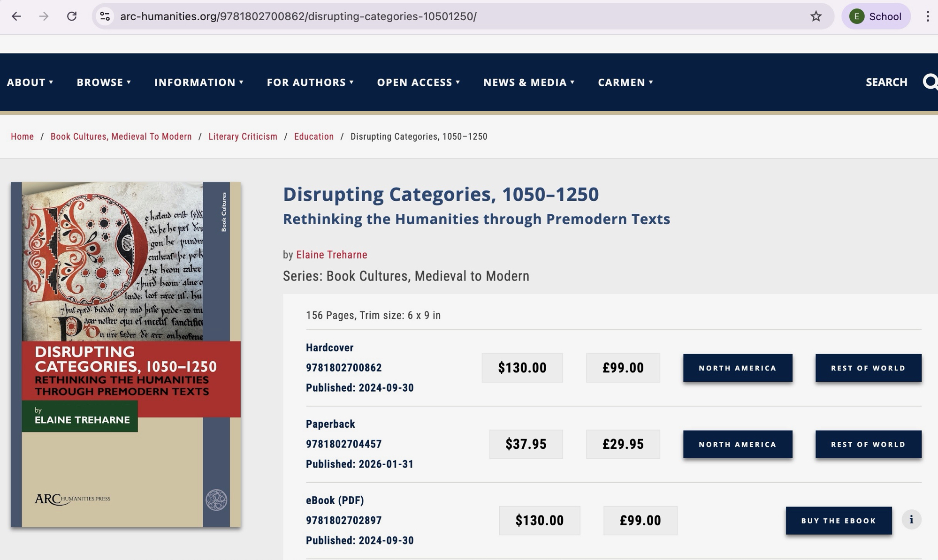Screen dimensions: 938x560
Task: Click the Elaine Treharne author link
Action: click(x=331, y=255)
